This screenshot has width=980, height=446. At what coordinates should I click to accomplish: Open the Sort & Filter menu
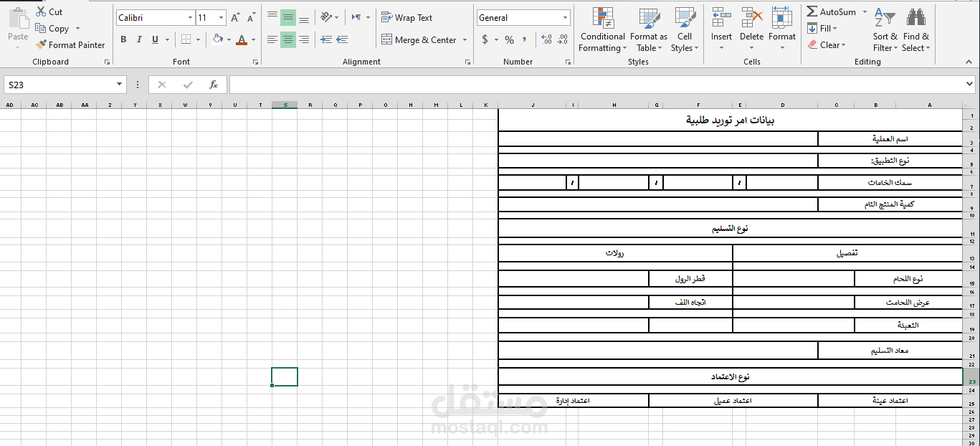pos(885,30)
